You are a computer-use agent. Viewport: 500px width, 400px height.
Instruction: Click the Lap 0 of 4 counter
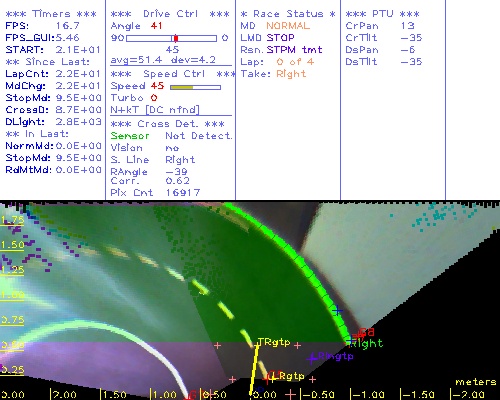pos(295,62)
